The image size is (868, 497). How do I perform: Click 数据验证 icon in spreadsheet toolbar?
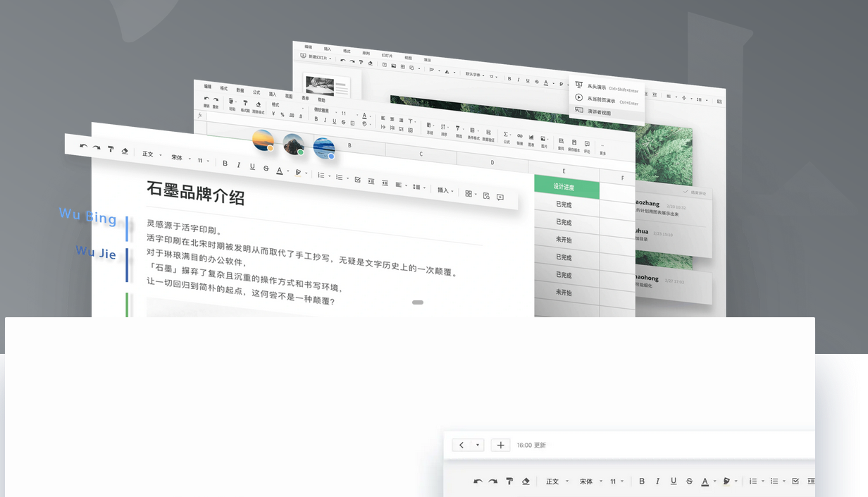488,133
